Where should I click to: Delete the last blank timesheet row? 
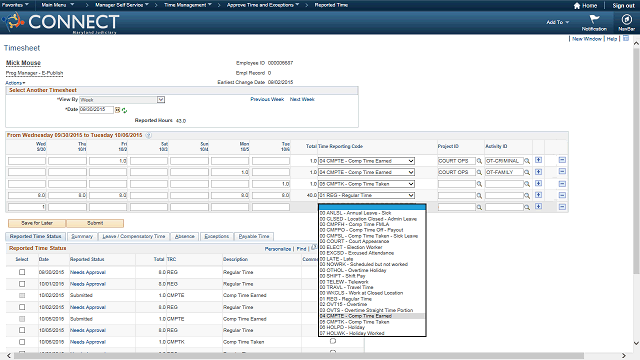(x=562, y=207)
